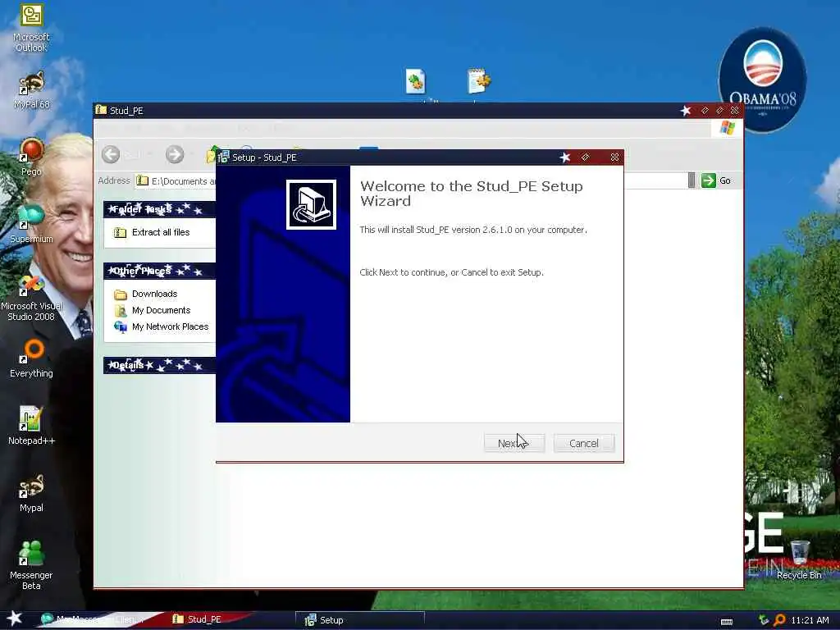Click Extract all files task
Image resolution: width=840 pixels, height=630 pixels.
click(152, 232)
